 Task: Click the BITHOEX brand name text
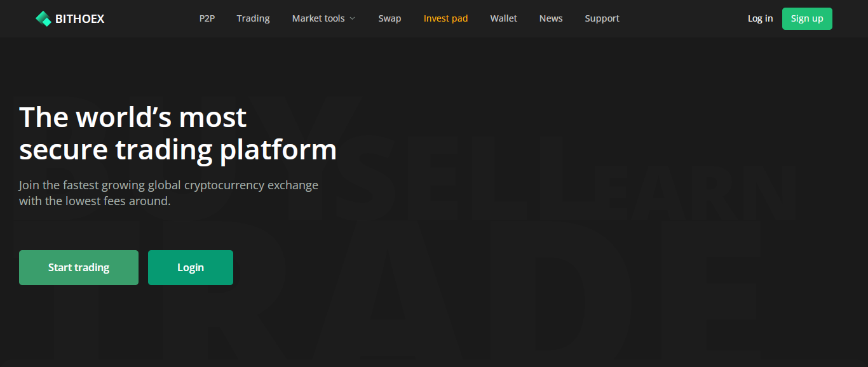(x=79, y=19)
